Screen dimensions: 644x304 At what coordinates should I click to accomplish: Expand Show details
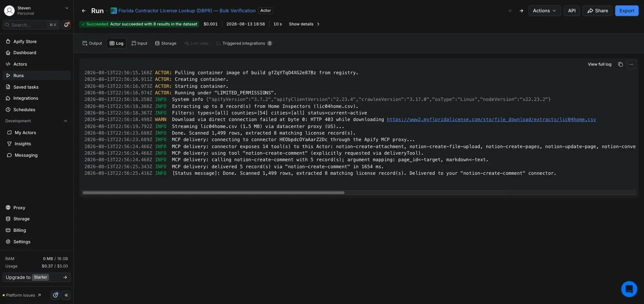coord(304,24)
